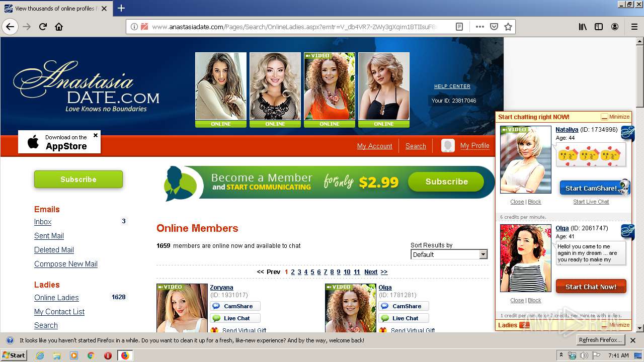Screen dimensions: 644x362
Task: Open site information icon in address bar
Action: click(134, 27)
